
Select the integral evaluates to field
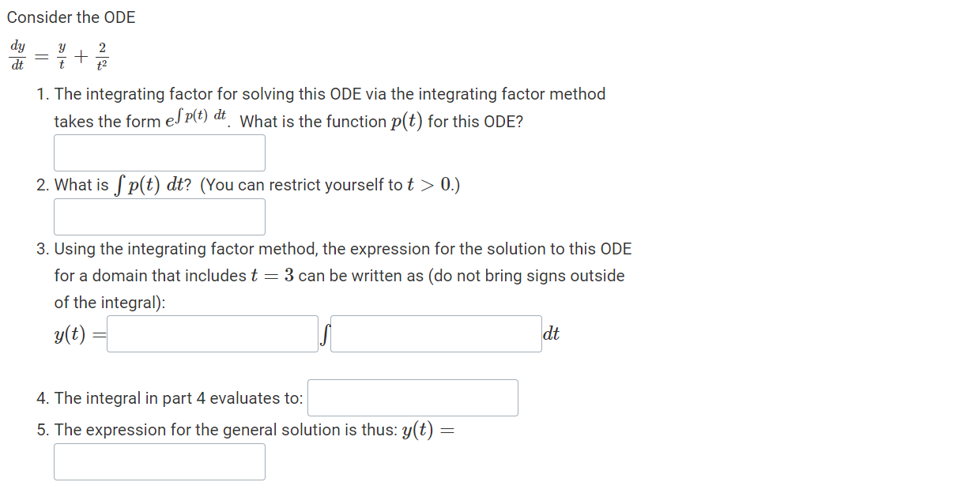[x=412, y=397]
